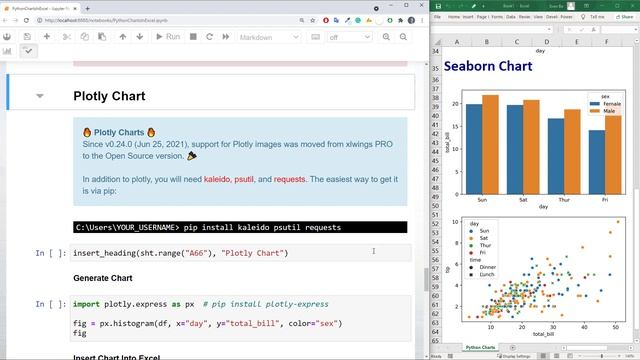This screenshot has width=640, height=360.
Task: Open the File tab in Excel
Action: click(437, 17)
